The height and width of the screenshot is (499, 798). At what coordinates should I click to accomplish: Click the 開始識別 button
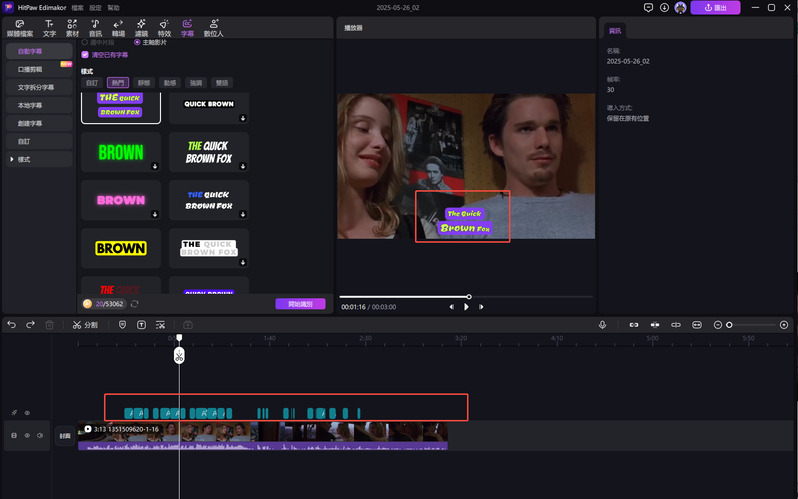point(300,304)
